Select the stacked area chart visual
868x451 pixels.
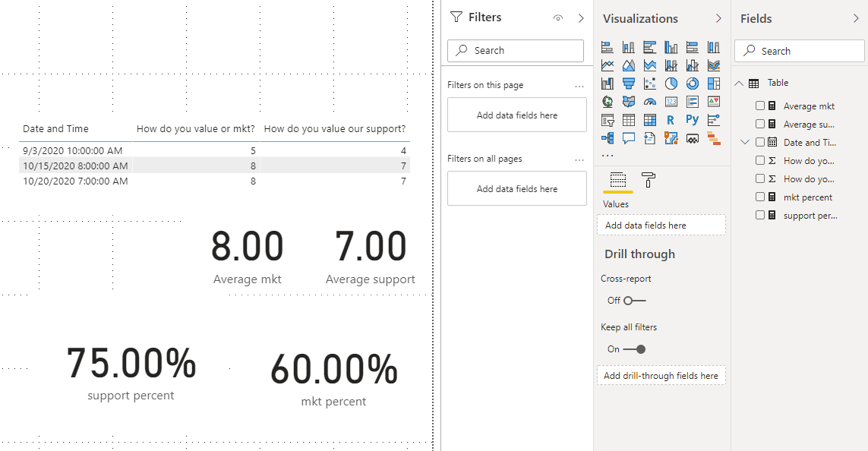(x=650, y=65)
